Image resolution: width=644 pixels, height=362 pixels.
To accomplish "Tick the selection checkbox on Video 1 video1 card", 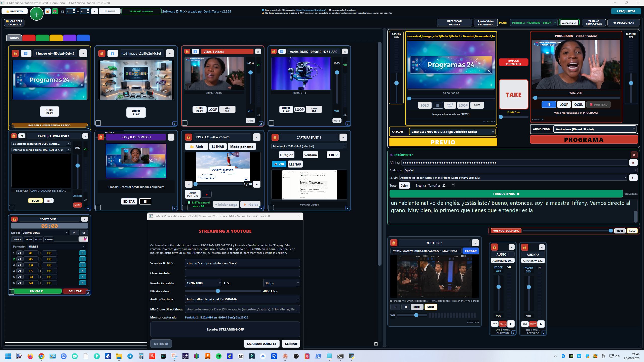I will coord(185,123).
